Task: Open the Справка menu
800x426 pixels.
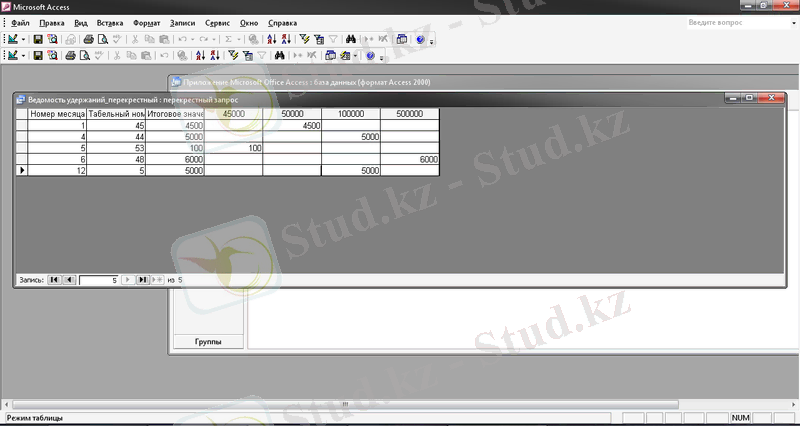Action: tap(283, 23)
